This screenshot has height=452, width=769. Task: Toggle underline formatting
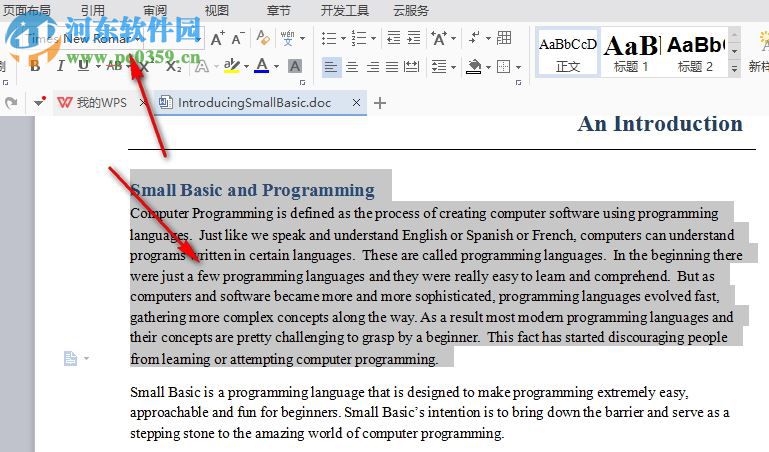[83, 66]
